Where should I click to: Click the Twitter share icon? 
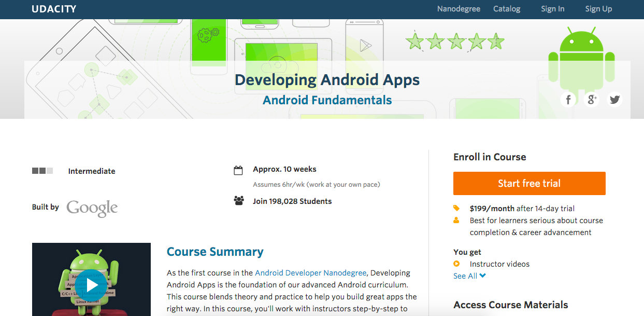pyautogui.click(x=614, y=100)
